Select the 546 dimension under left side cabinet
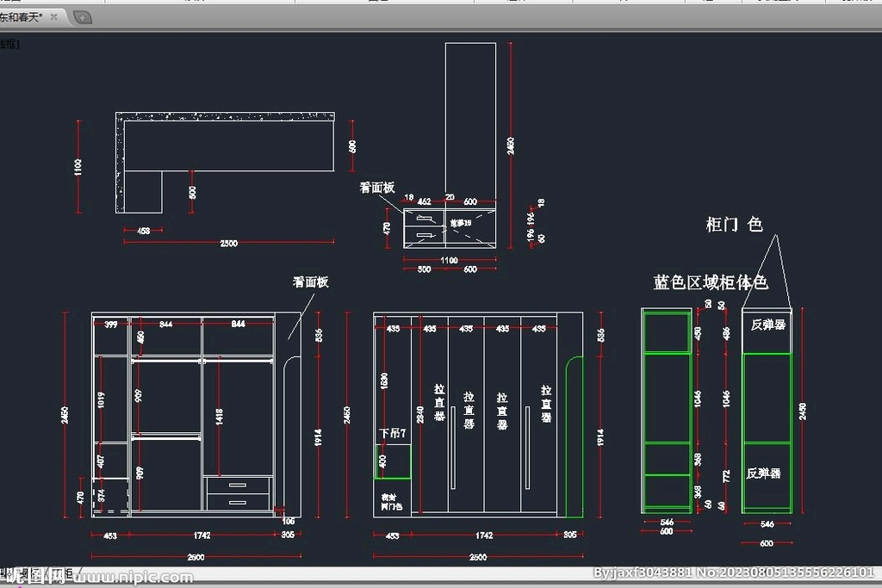 pos(667,523)
